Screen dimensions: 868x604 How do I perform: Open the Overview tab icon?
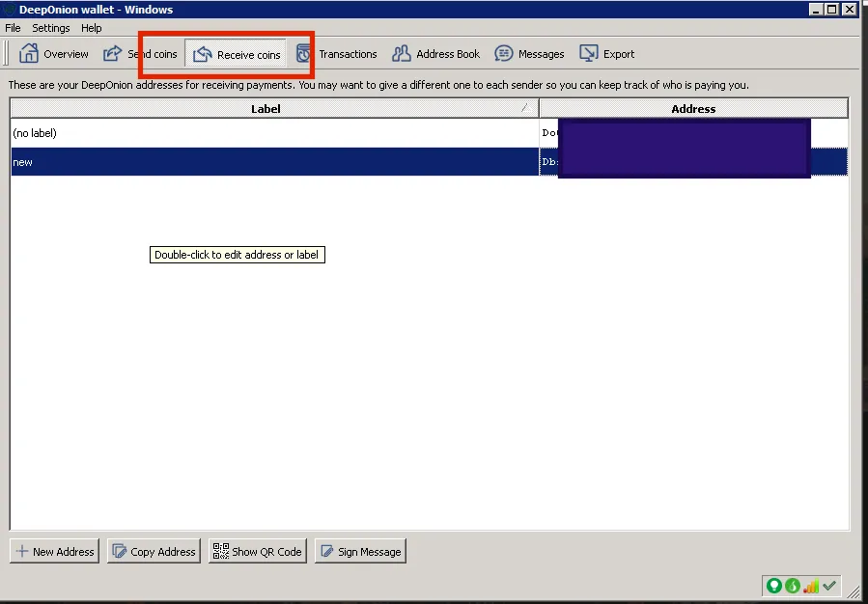point(28,54)
